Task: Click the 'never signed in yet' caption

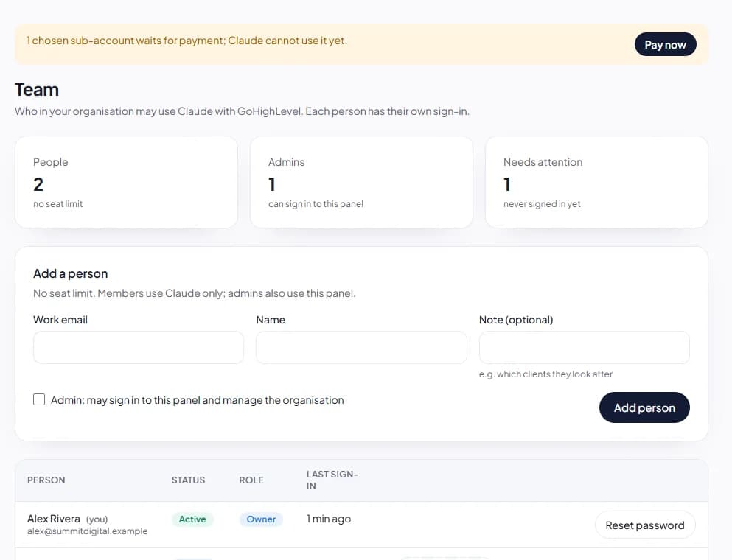Action: pyautogui.click(x=542, y=204)
